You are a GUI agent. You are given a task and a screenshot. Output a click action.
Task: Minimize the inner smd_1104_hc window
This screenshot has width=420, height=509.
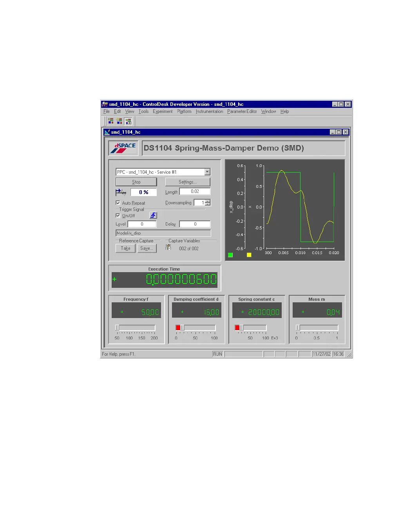(333, 132)
